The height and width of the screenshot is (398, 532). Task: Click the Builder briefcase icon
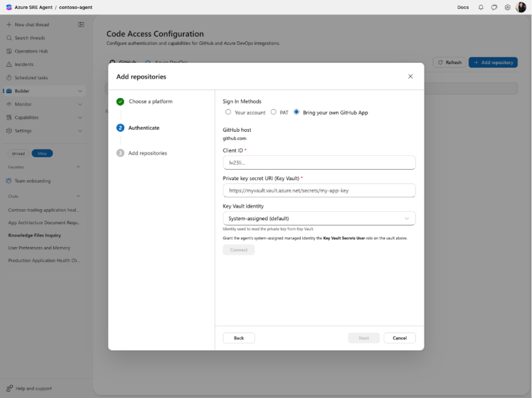tap(9, 90)
